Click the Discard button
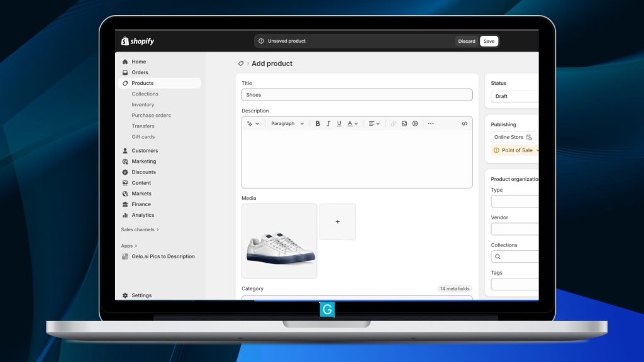 pos(467,41)
